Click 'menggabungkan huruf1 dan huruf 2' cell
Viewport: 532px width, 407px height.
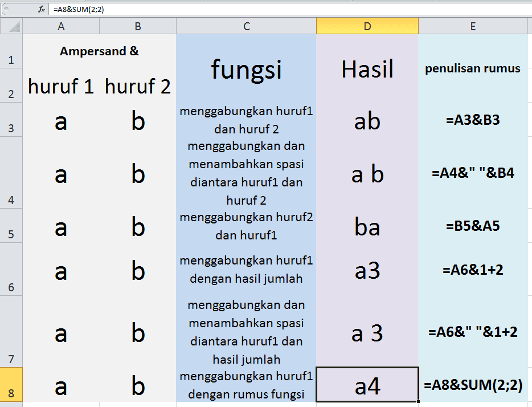tap(246, 120)
